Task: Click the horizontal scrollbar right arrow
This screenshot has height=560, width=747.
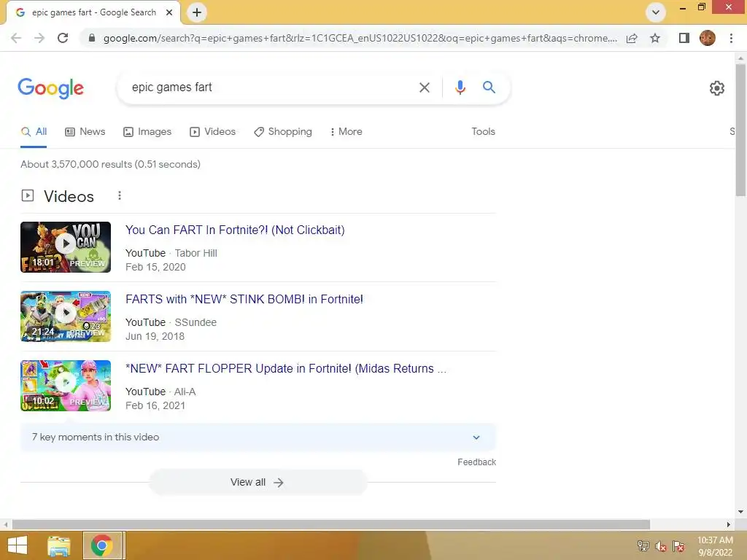Action: click(x=729, y=524)
